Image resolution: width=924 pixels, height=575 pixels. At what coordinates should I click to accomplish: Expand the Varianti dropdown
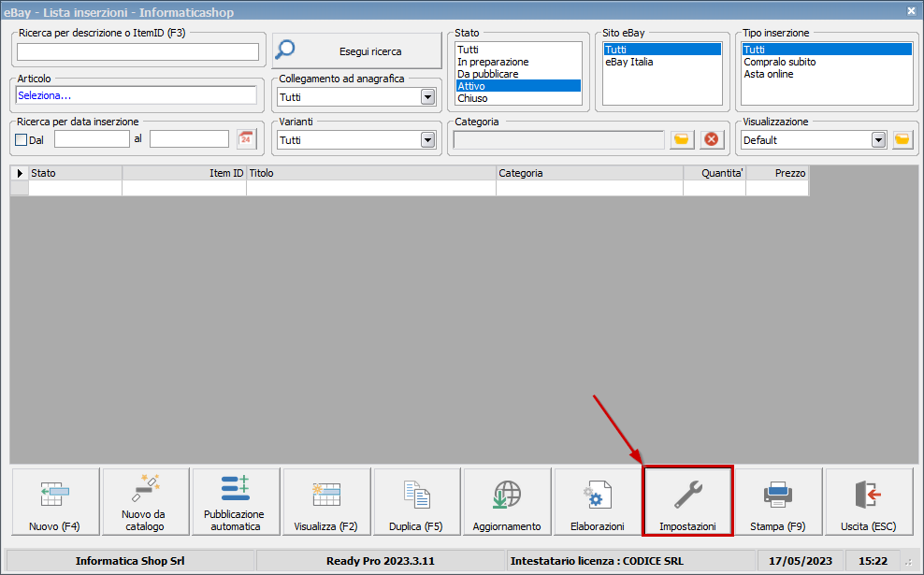click(427, 140)
